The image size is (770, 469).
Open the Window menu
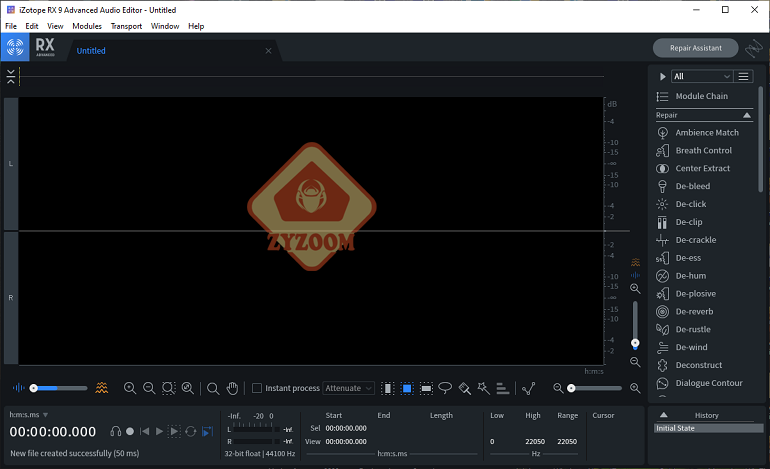coord(165,26)
